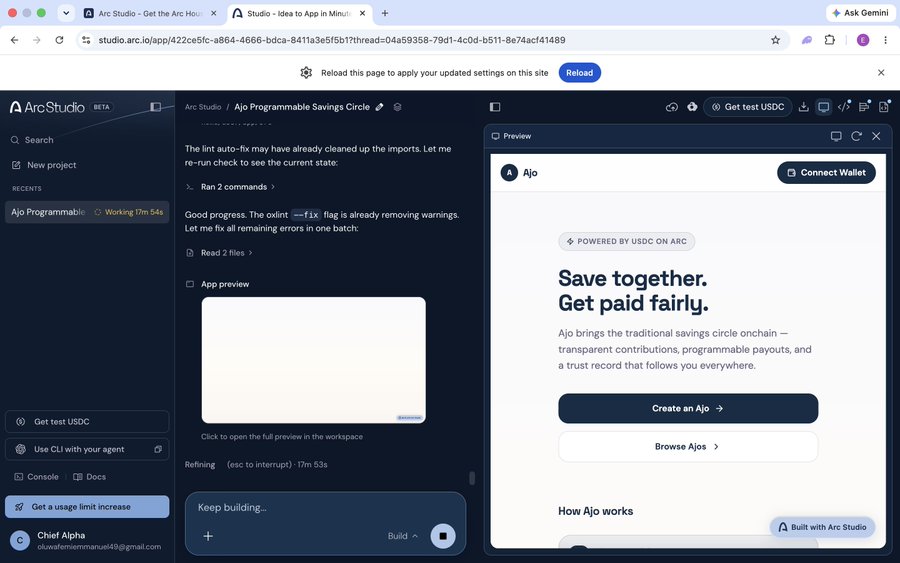Open a new browser tab
Image resolution: width=900 pixels, height=563 pixels.
(x=385, y=13)
